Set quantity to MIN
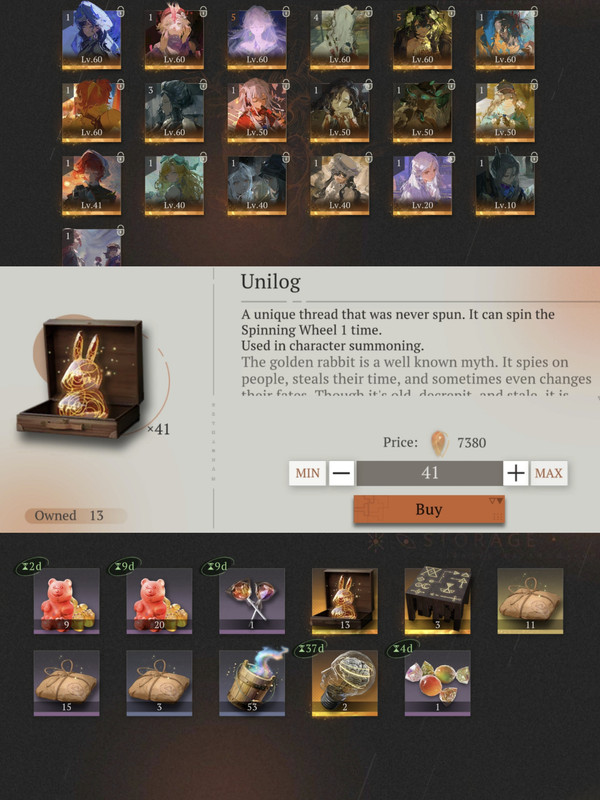 click(x=307, y=473)
